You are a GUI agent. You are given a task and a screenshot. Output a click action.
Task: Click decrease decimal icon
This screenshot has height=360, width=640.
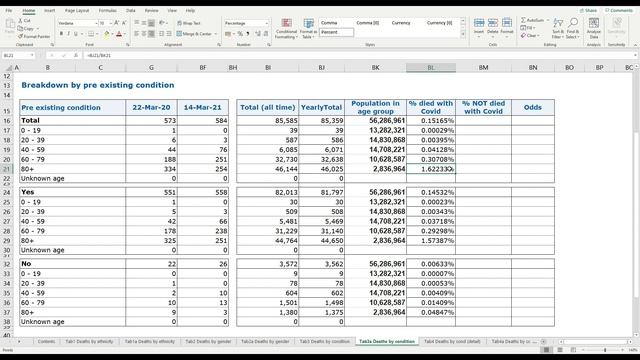pyautogui.click(x=266, y=34)
